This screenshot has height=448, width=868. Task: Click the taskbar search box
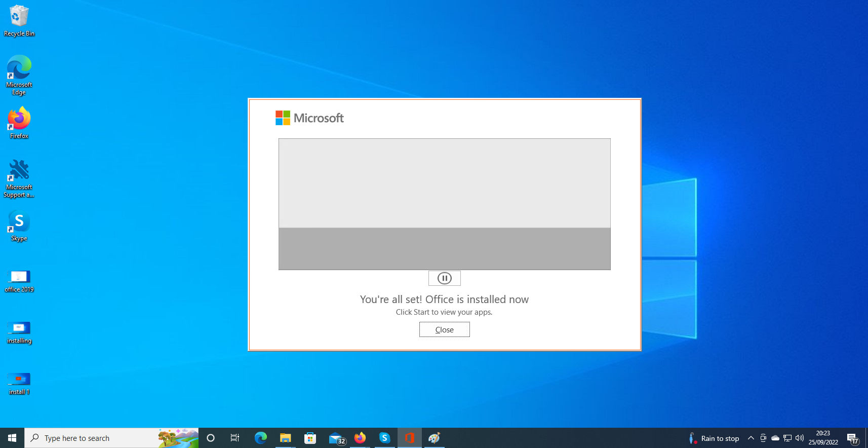[x=111, y=438]
